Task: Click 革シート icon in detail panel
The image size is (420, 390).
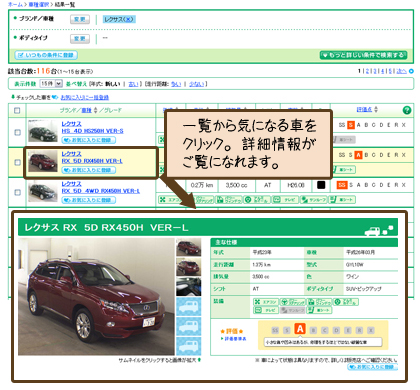Action: (x=319, y=310)
